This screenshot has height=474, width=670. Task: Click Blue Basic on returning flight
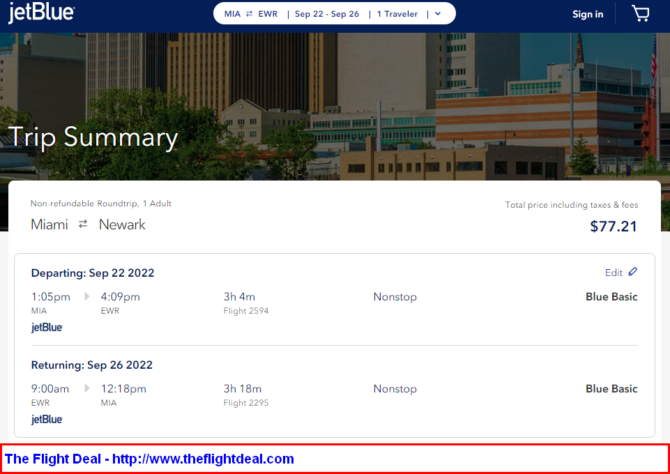611,389
